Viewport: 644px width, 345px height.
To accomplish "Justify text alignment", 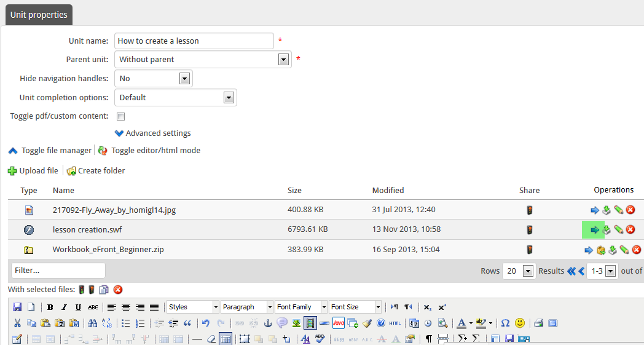I will point(154,307).
